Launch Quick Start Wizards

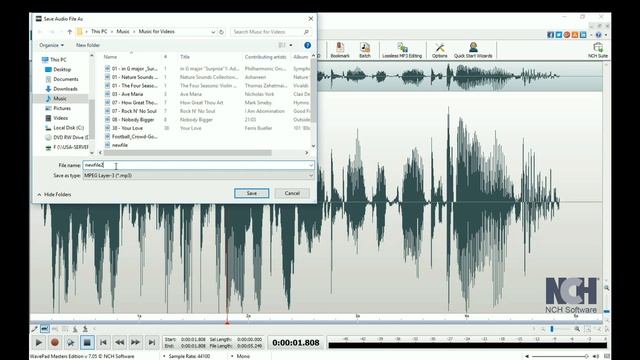point(473,50)
